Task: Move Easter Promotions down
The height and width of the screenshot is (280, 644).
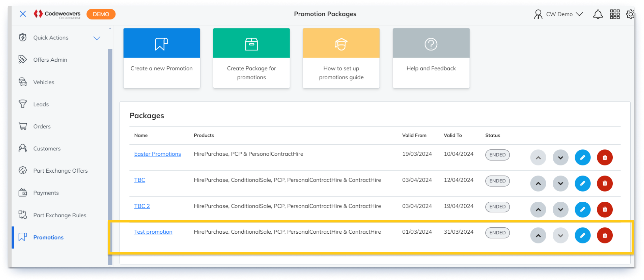Action: click(x=560, y=158)
